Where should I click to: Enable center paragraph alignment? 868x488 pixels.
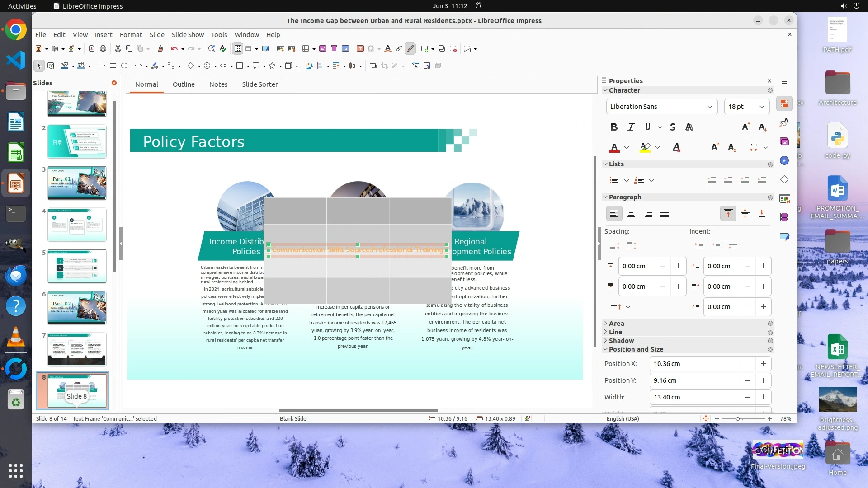pos(631,213)
